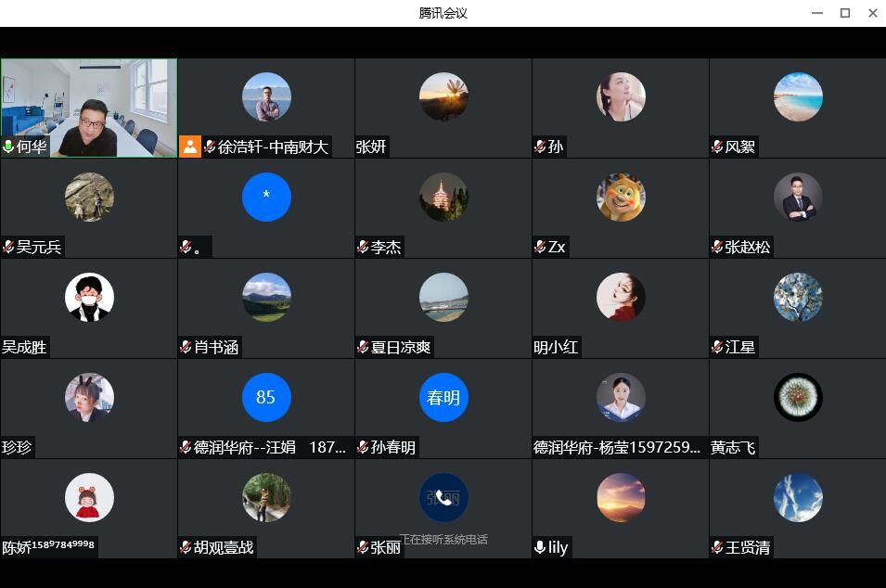Screen dimensions: 886x588
Task: Click the orange host icon beside 徐浩轩
Action: point(190,147)
